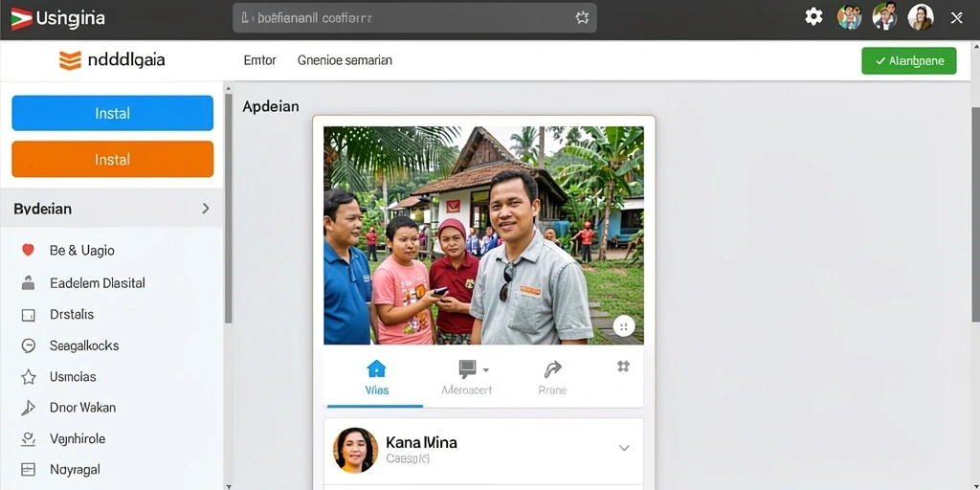Click the arrow icon beside Dnor Wakan
Screen dimensions: 980x490
click(28, 408)
